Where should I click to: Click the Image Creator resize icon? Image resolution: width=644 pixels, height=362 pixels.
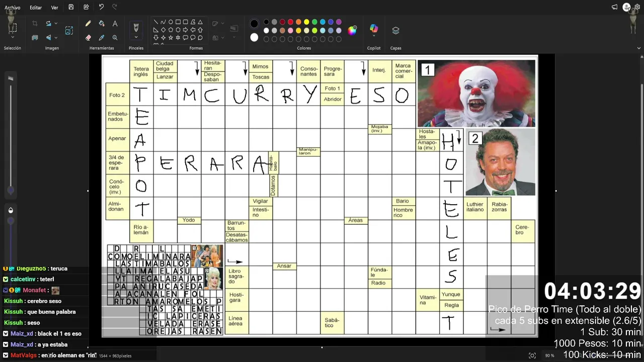point(69,31)
